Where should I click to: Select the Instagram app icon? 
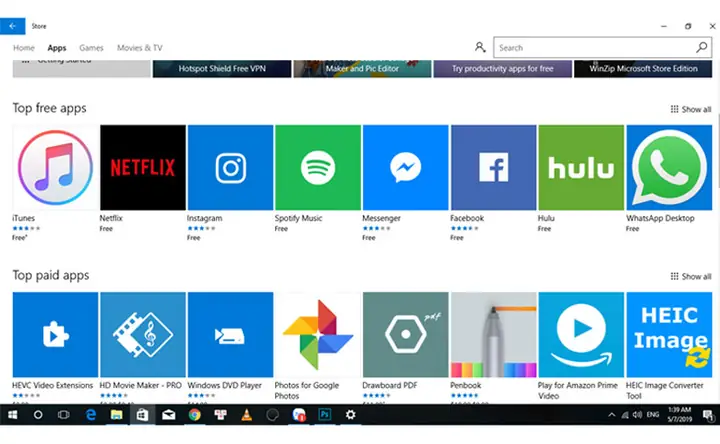pyautogui.click(x=231, y=168)
